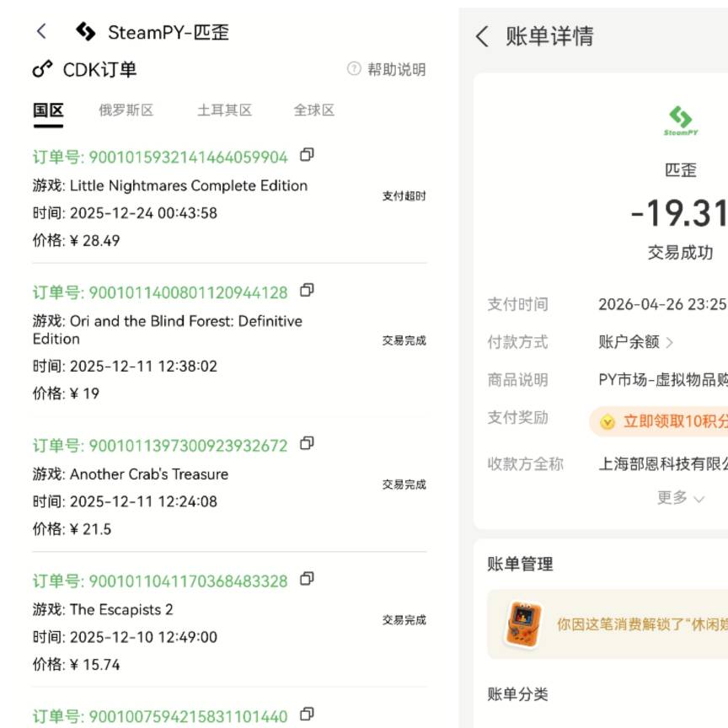Click 支付时间 value 2026-04-26
This screenshot has height=728, width=728.
[663, 304]
